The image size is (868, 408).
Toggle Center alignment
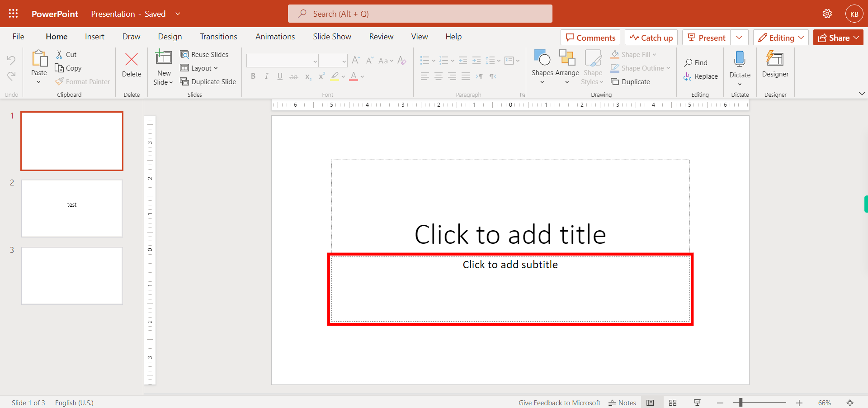click(x=439, y=76)
